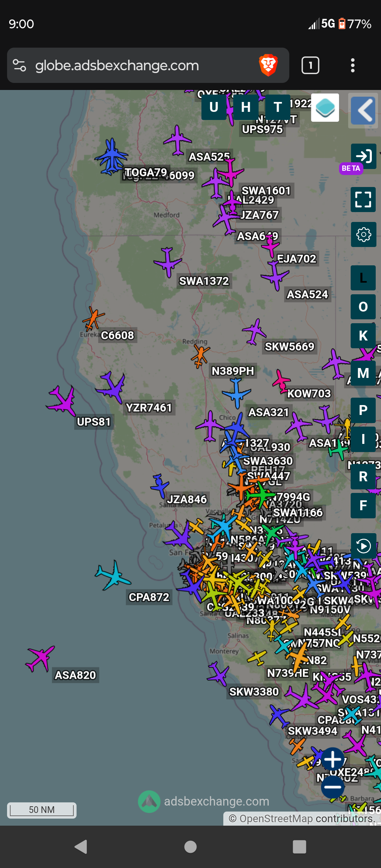Click the SWA1166 callsign label
The width and height of the screenshot is (381, 868).
click(x=298, y=512)
